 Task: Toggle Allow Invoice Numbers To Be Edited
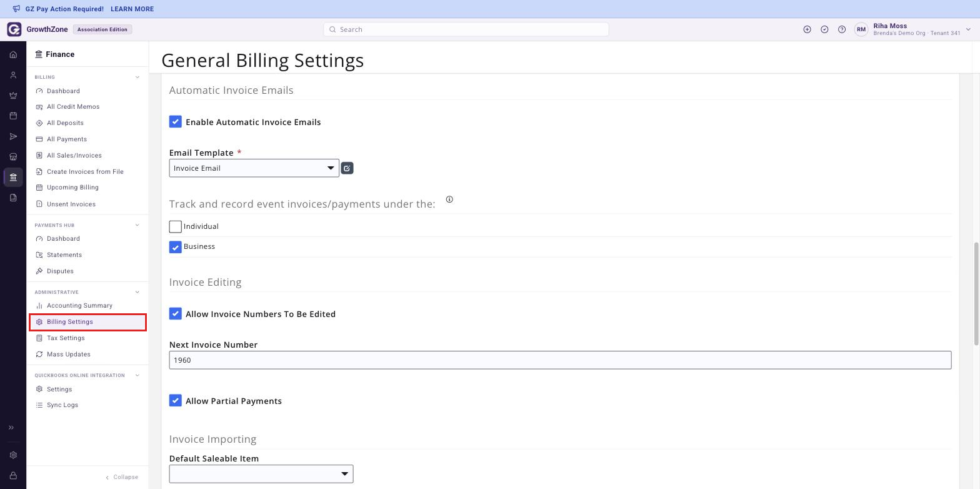click(176, 313)
